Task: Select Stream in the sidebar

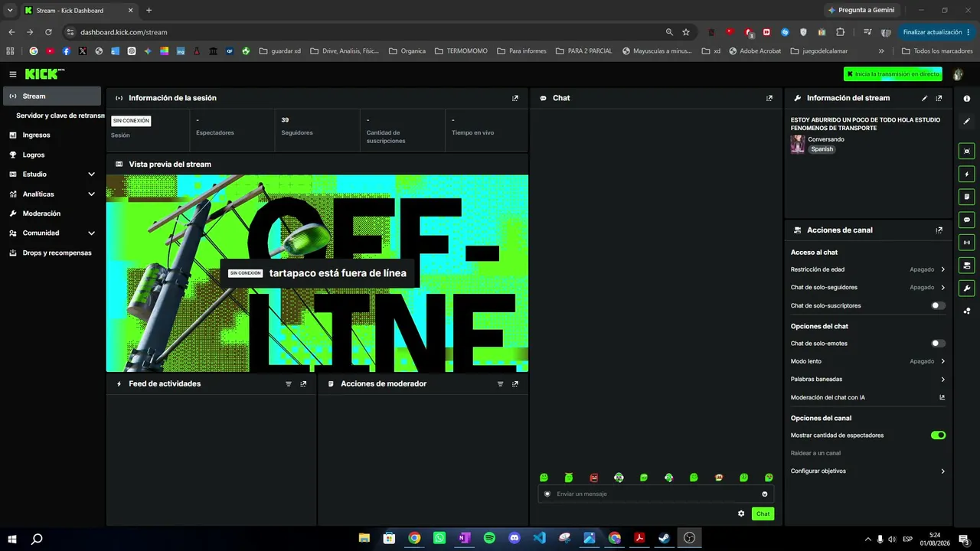Action: 52,96
